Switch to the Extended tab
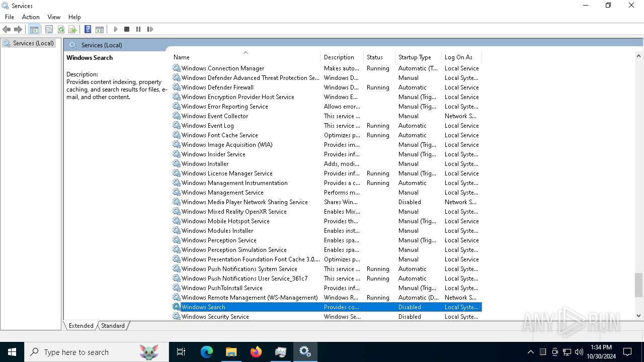 [x=81, y=326]
